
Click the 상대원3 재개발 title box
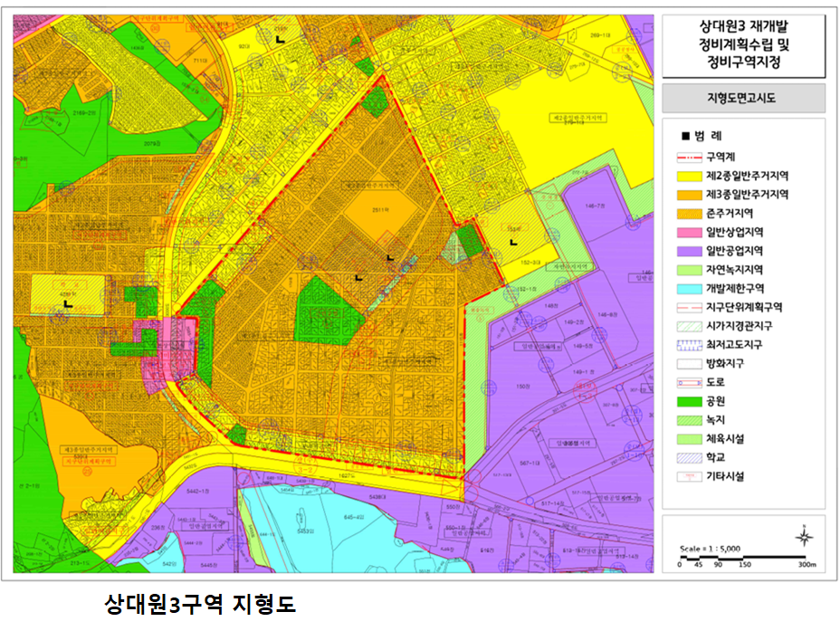[743, 46]
